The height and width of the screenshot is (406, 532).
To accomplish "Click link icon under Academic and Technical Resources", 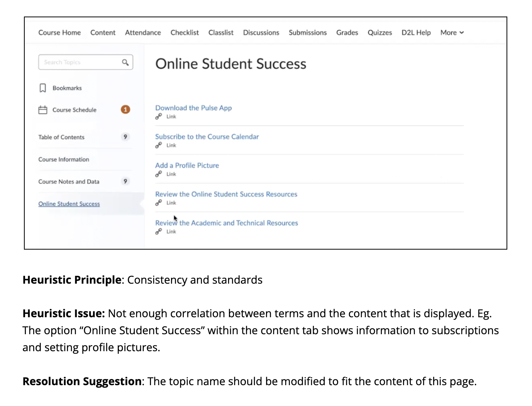I will coord(158,232).
